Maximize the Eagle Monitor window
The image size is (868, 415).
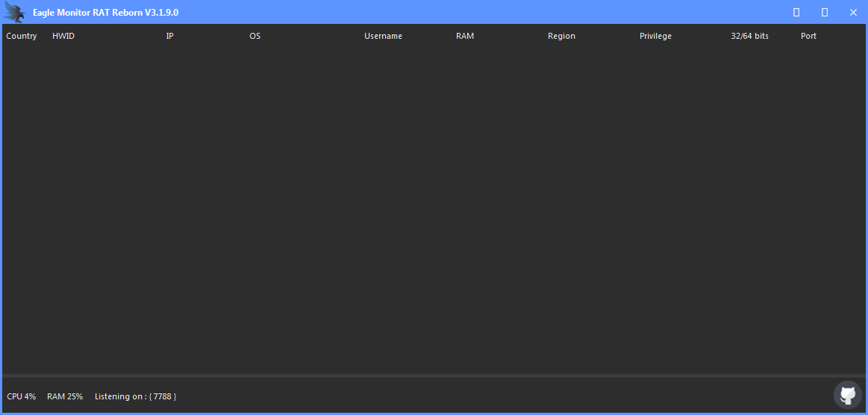(x=825, y=13)
